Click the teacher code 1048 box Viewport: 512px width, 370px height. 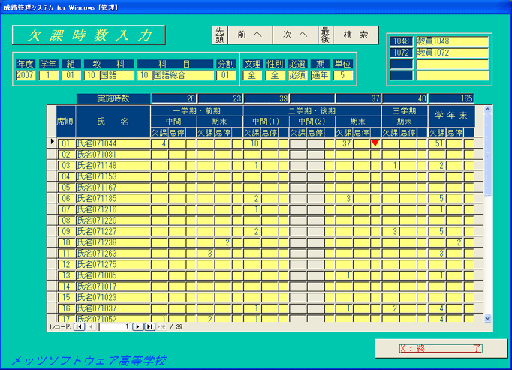[401, 41]
